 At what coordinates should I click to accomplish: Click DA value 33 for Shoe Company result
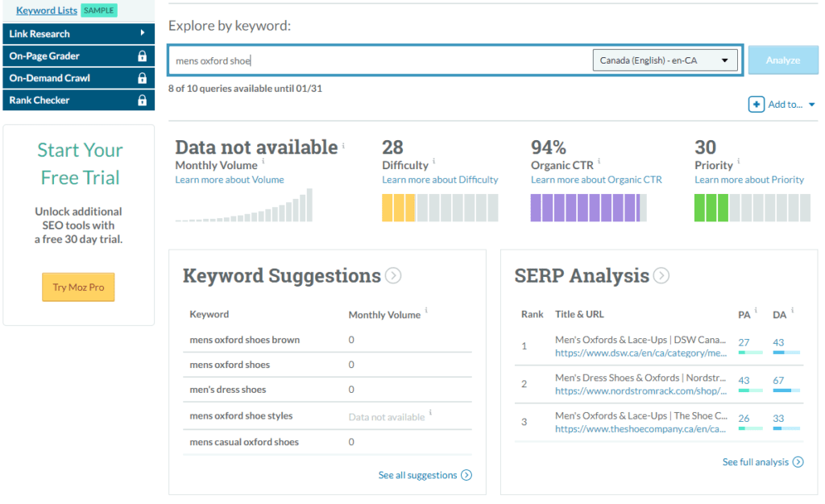coord(779,419)
